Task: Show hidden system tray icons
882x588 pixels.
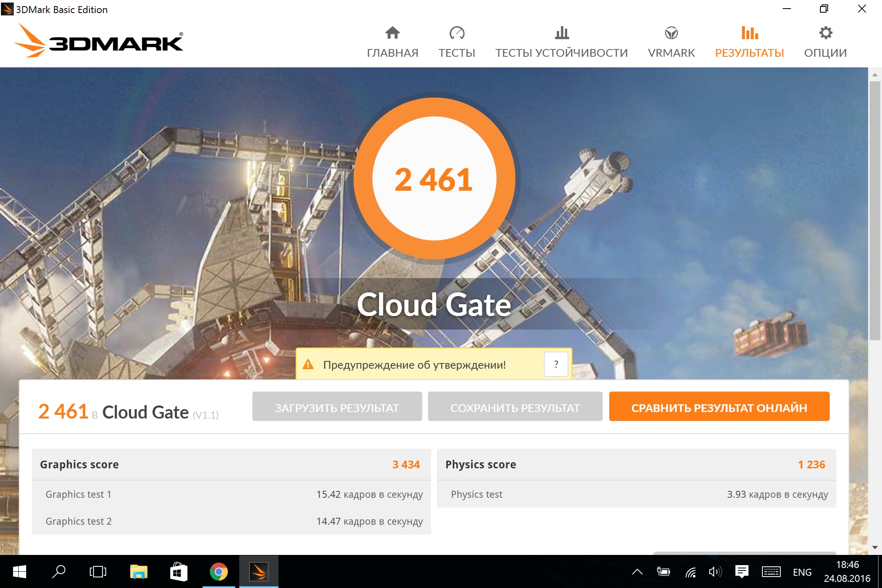Action: point(637,572)
